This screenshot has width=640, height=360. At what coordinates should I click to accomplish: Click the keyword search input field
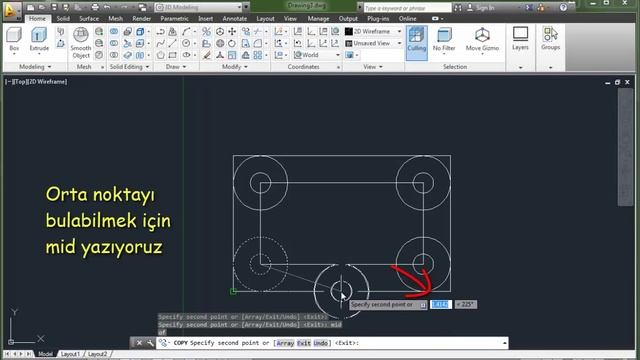(x=407, y=7)
